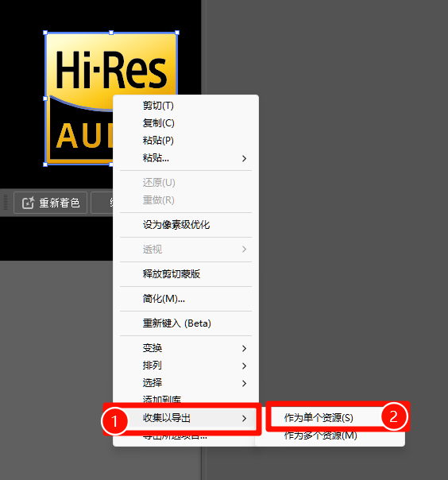Image resolution: width=448 pixels, height=480 pixels.
Task: Select 释放剪切蒙版
Action: click(x=186, y=274)
